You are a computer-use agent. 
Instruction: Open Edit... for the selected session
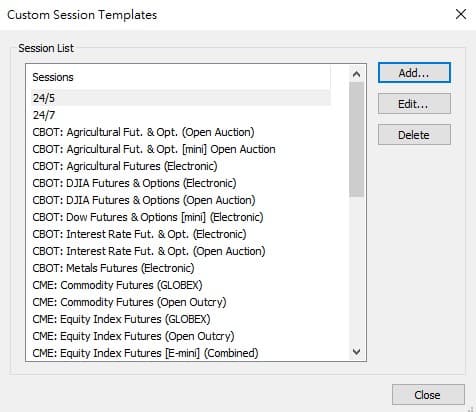[x=414, y=104]
